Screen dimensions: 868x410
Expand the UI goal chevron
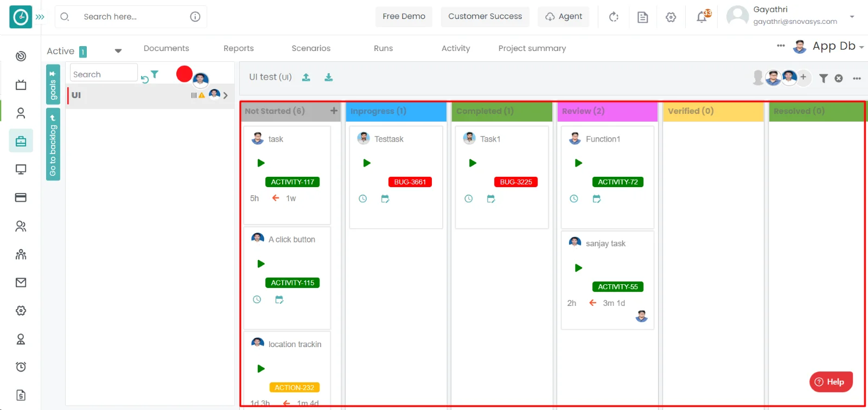[226, 95]
